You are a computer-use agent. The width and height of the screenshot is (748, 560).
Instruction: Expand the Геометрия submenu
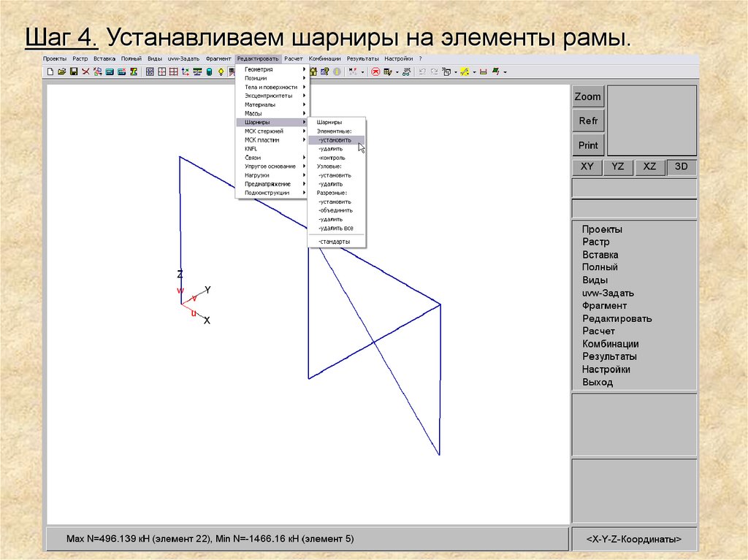pyautogui.click(x=272, y=69)
